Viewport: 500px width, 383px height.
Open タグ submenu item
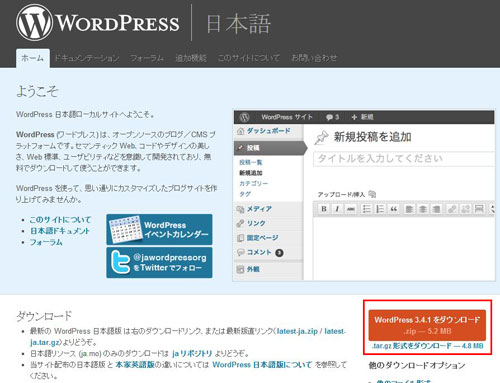click(x=245, y=194)
